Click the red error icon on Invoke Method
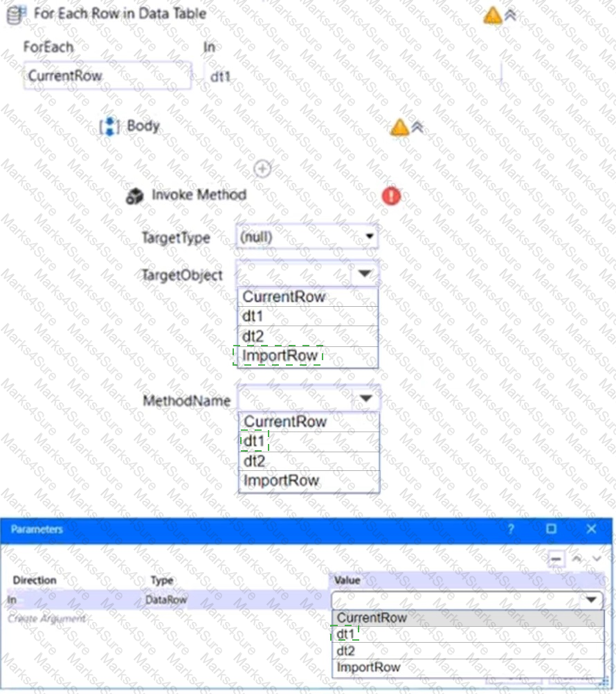 tap(391, 196)
